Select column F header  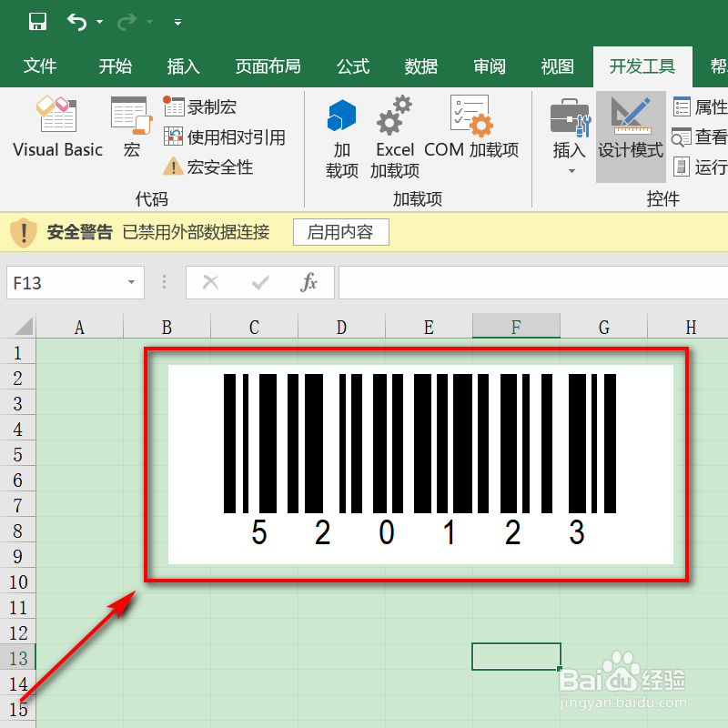[x=516, y=327]
